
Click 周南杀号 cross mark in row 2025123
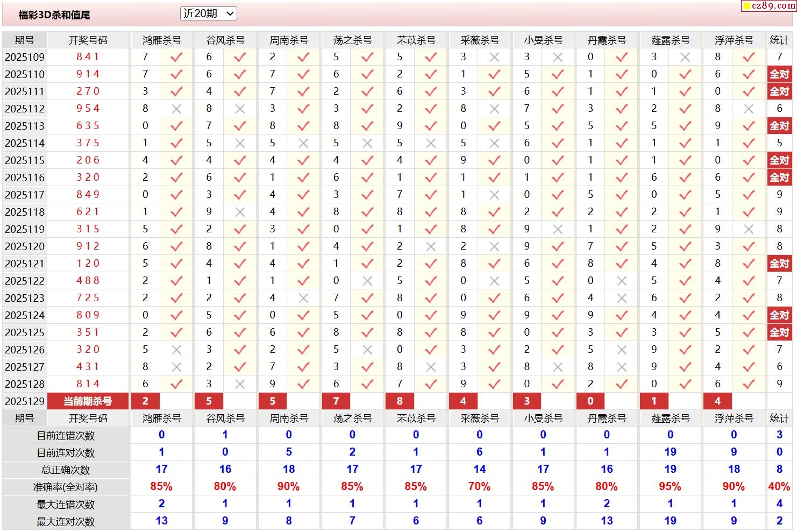pos(303,298)
